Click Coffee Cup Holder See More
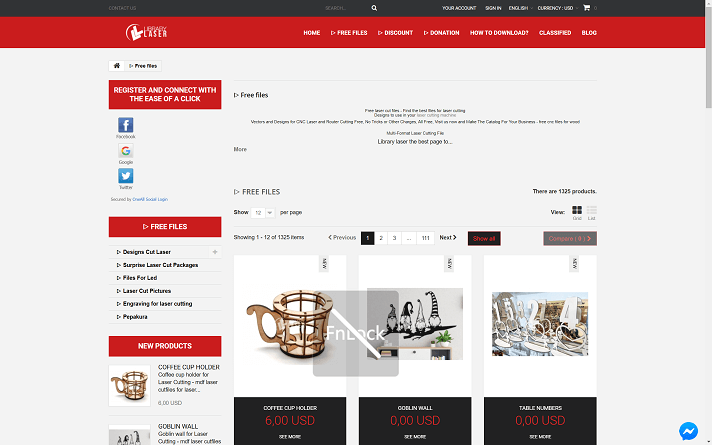Viewport: 712px width, 445px height. point(290,437)
